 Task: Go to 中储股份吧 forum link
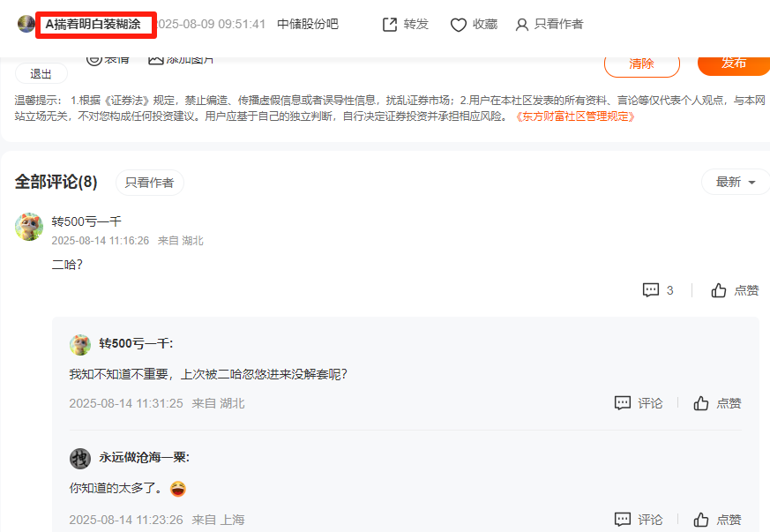(x=308, y=24)
